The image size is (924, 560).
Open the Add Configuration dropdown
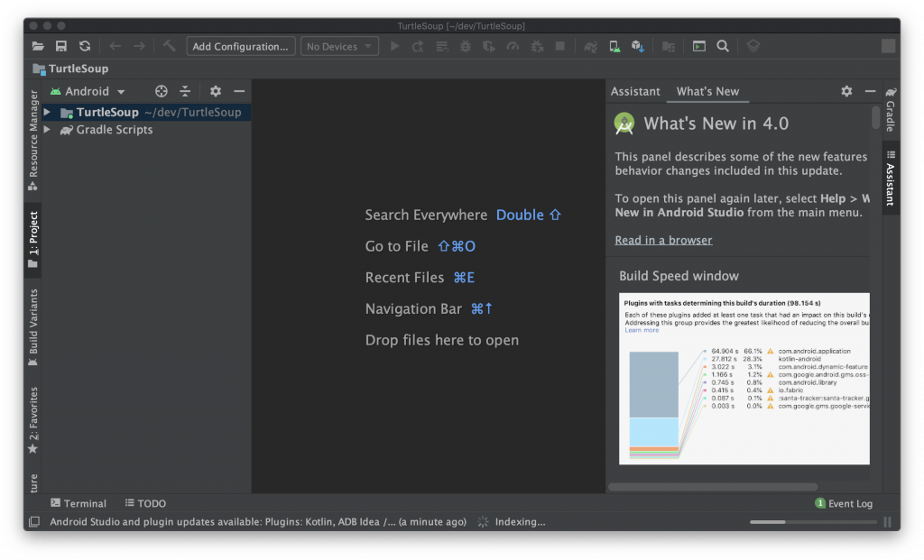coord(240,46)
